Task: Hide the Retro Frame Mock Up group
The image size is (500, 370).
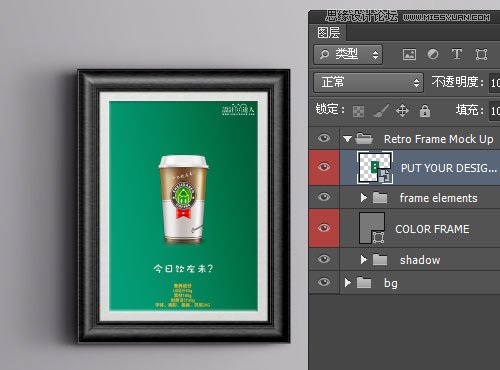Action: click(x=324, y=138)
